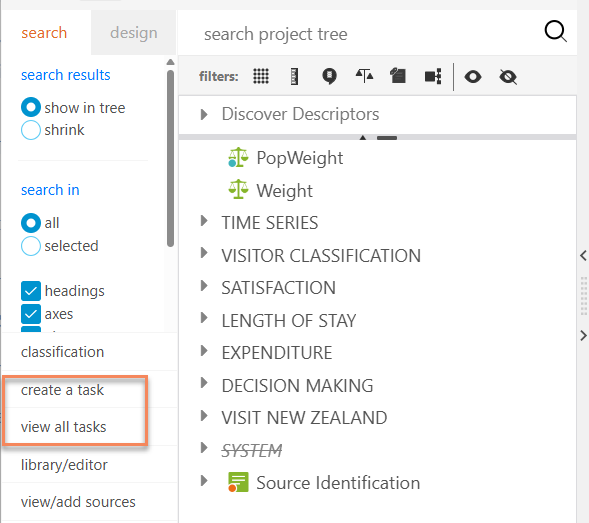The height and width of the screenshot is (523, 589).
Task: Select the 'all' search-in radio button
Action: click(31, 223)
